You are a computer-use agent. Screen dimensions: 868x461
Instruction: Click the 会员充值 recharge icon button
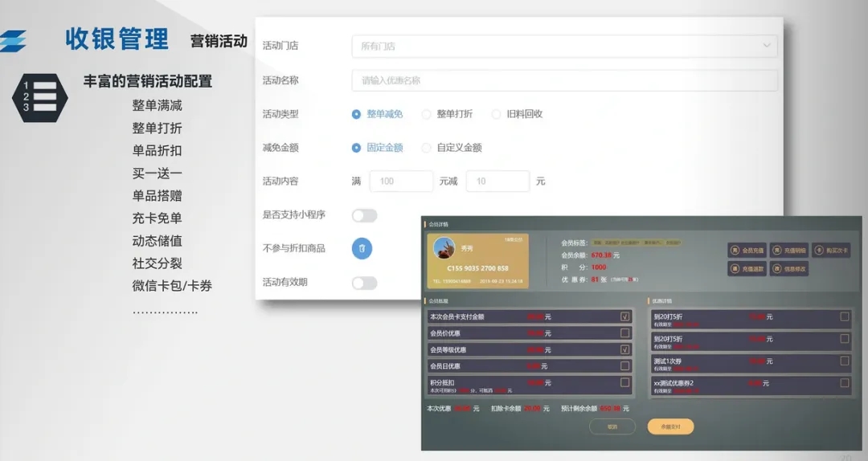click(747, 251)
